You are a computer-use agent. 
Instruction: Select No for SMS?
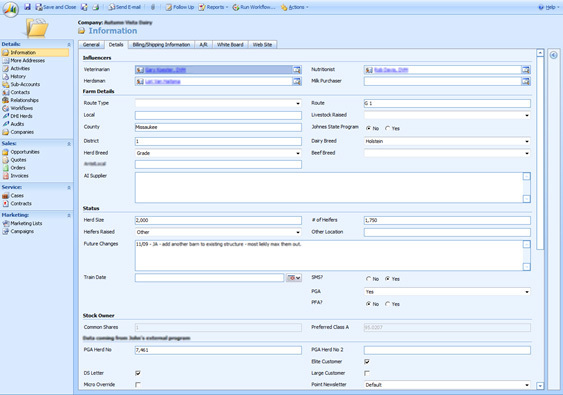[x=368, y=279]
